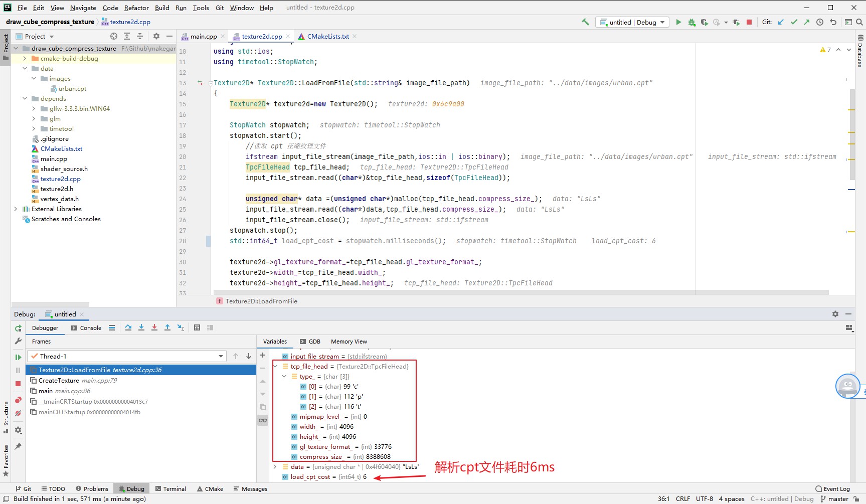
Task: Rerun the debug session icon
Action: click(18, 328)
